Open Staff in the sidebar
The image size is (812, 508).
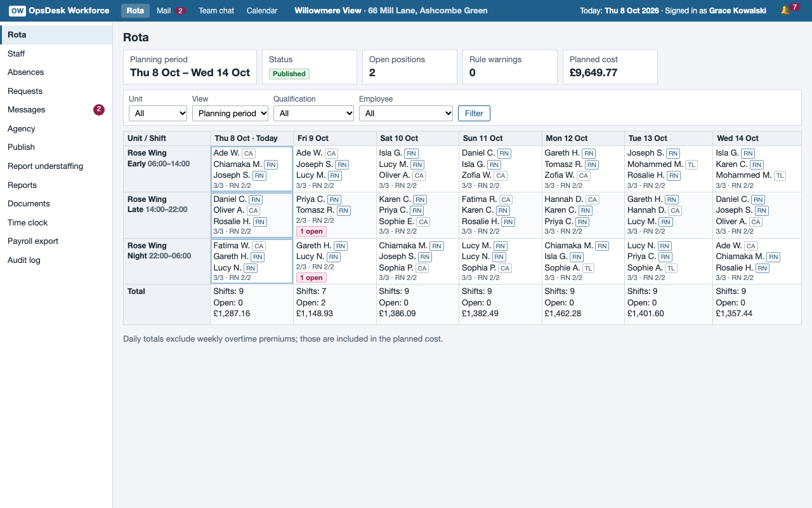[x=56, y=54]
